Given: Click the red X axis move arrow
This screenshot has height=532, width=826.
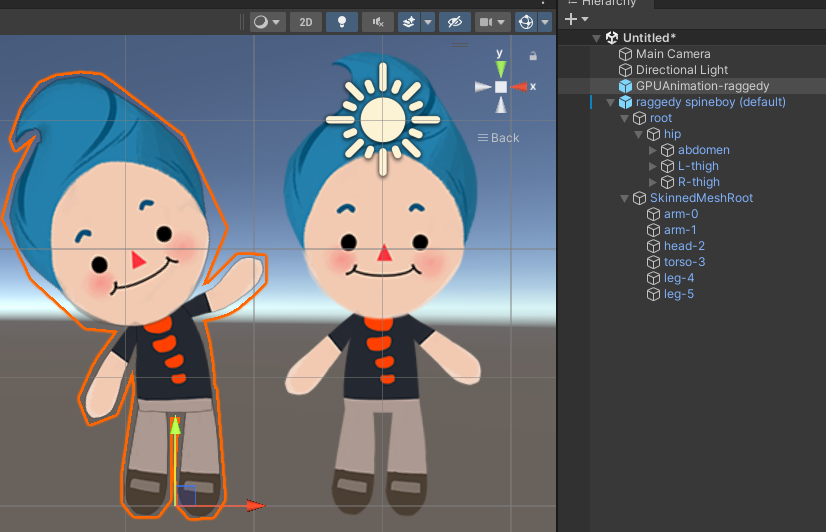Looking at the screenshot, I should click(x=254, y=506).
